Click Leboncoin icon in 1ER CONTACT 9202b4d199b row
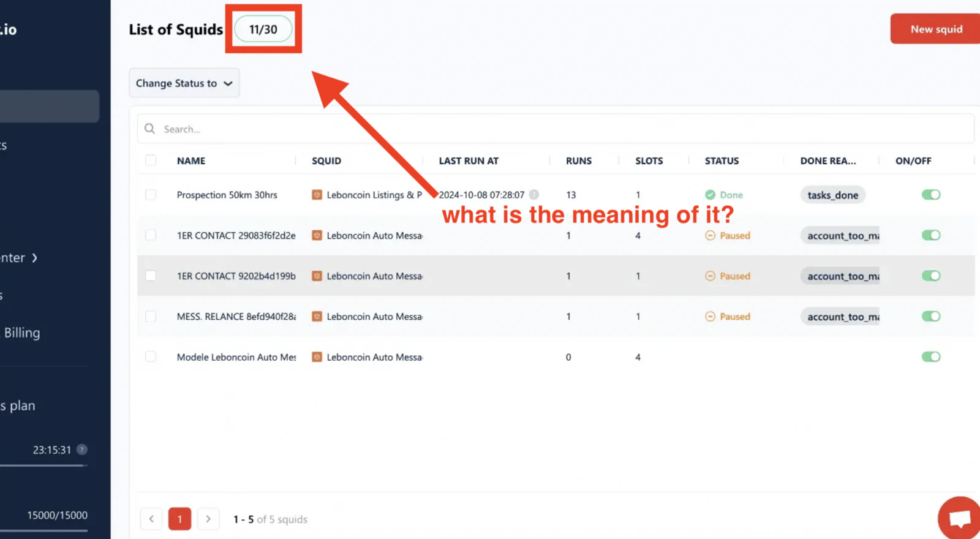Screen dimensions: 980x539 click(317, 276)
